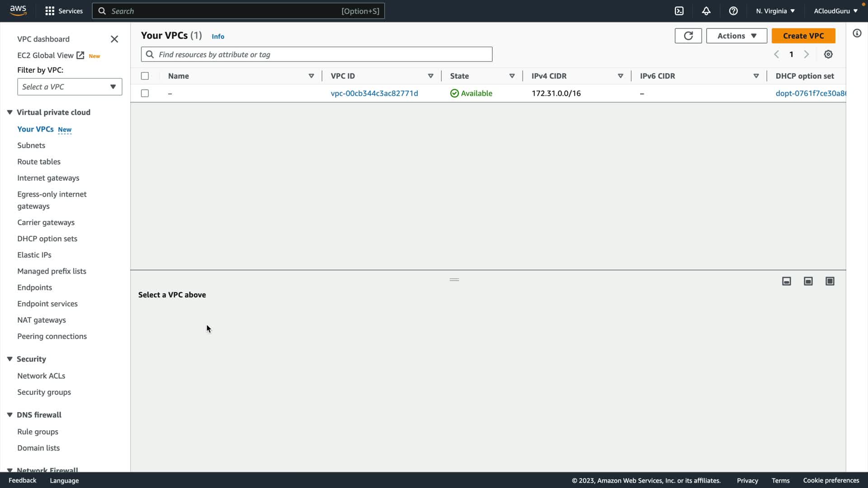Grab the split panel resize handle

point(454,280)
